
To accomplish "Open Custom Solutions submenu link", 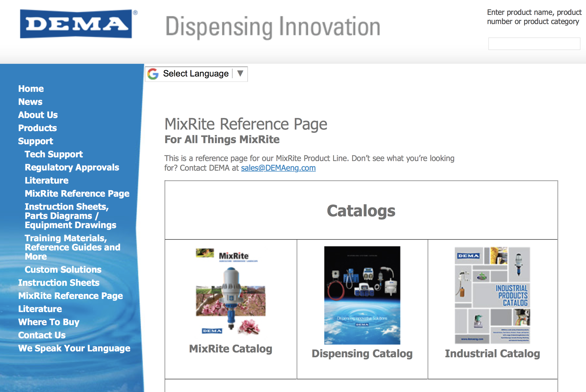I will [63, 270].
